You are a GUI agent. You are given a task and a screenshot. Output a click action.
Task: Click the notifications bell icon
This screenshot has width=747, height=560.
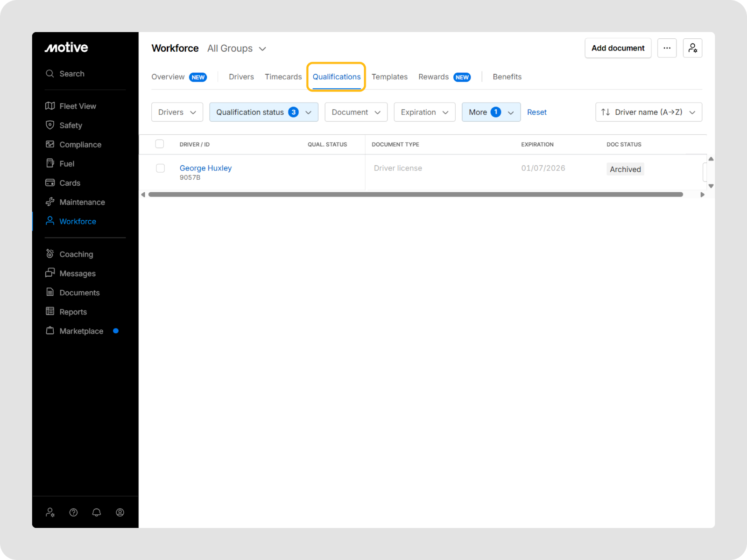click(x=97, y=512)
